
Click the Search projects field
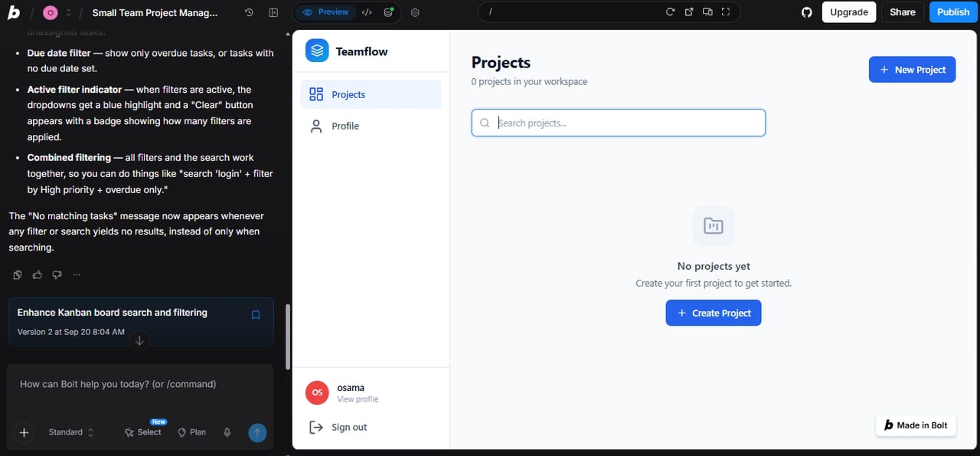(619, 123)
